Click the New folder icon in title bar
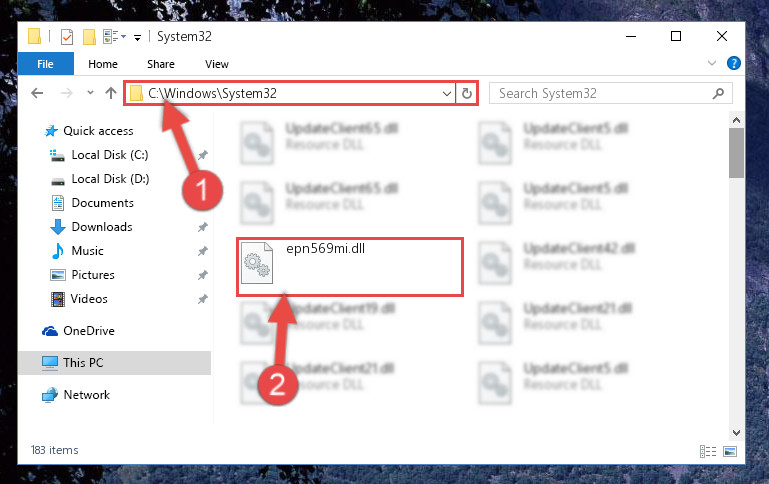The height and width of the screenshot is (484, 769). pos(89,37)
